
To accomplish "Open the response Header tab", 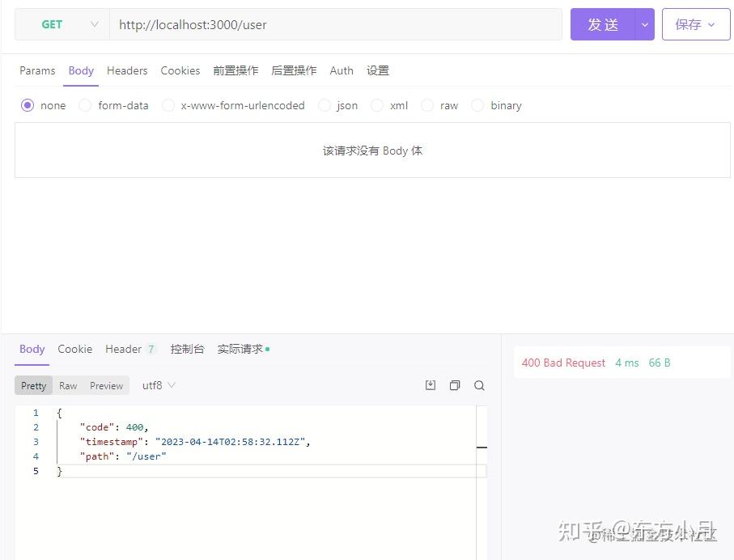I will click(x=129, y=350).
